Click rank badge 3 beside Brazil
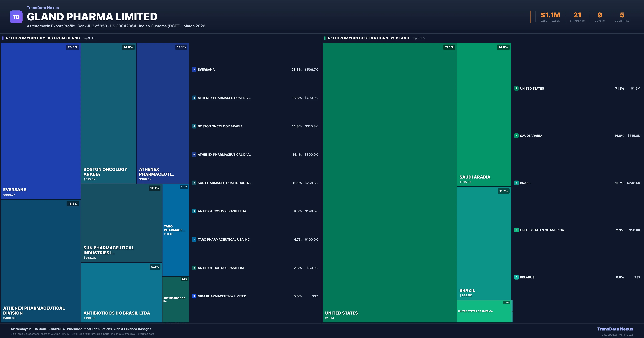The width and height of the screenshot is (644, 338). (516, 183)
